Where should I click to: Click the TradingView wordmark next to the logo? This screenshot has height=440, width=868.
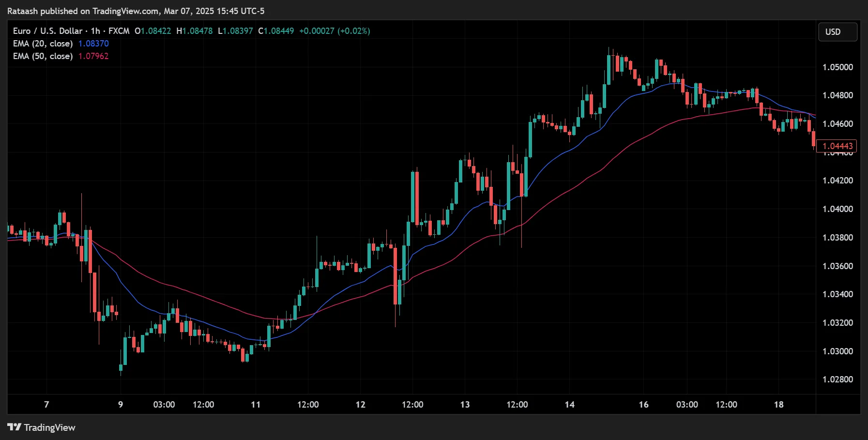49,427
